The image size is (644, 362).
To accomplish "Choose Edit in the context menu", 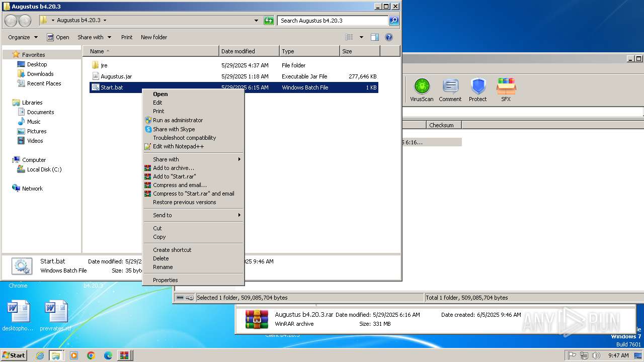I will [193, 103].
